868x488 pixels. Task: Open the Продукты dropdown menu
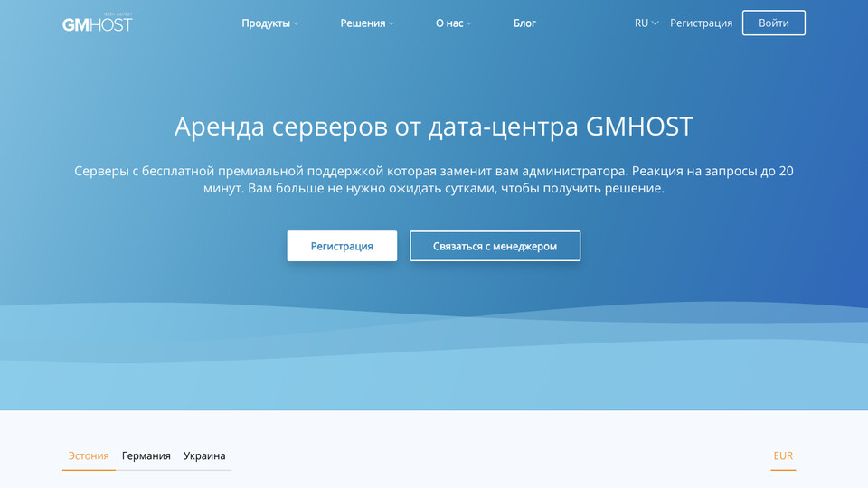[270, 23]
